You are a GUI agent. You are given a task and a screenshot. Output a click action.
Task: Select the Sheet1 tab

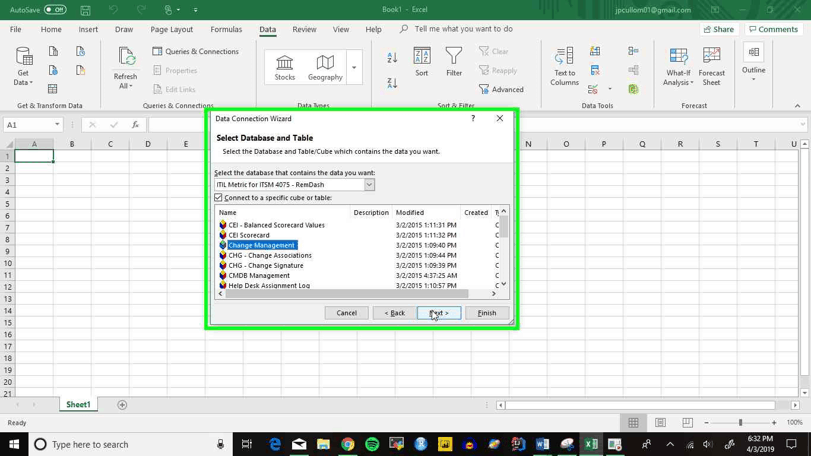[78, 405]
